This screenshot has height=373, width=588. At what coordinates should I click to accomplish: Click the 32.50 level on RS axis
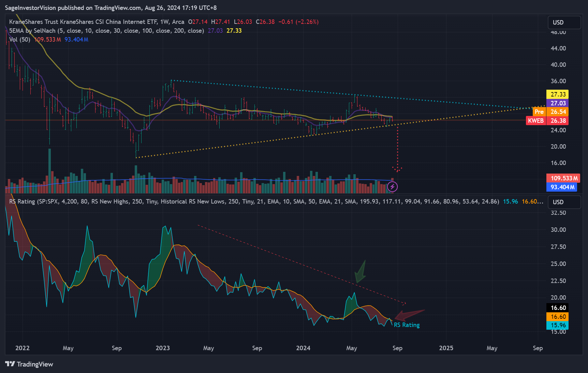click(x=558, y=213)
